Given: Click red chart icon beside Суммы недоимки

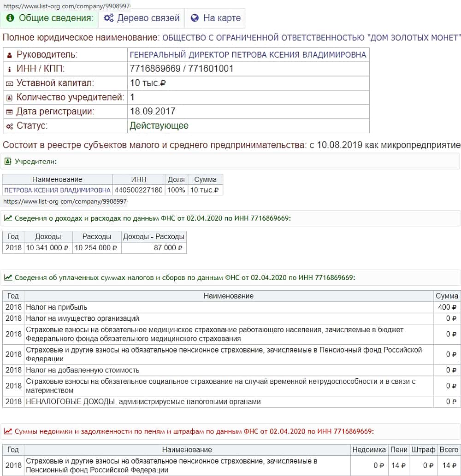Looking at the screenshot, I should point(8,432).
